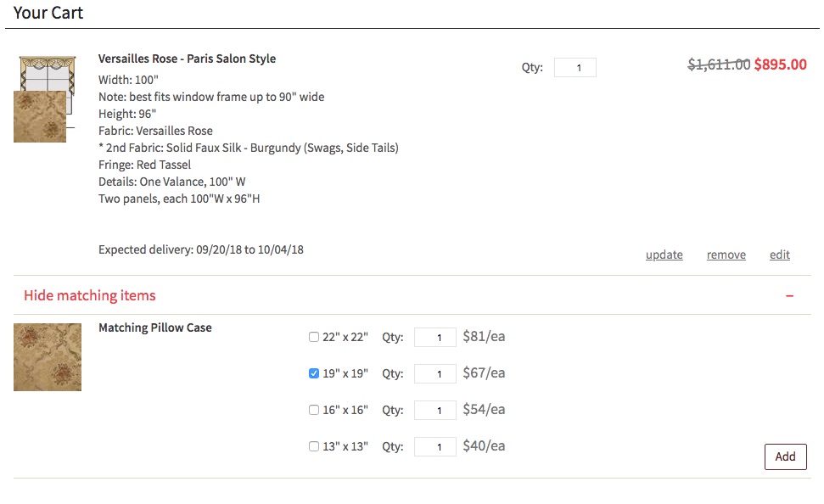Screen dimensions: 824x504
Task: Select the 13" x 13" pillow checkbox
Action: (314, 446)
